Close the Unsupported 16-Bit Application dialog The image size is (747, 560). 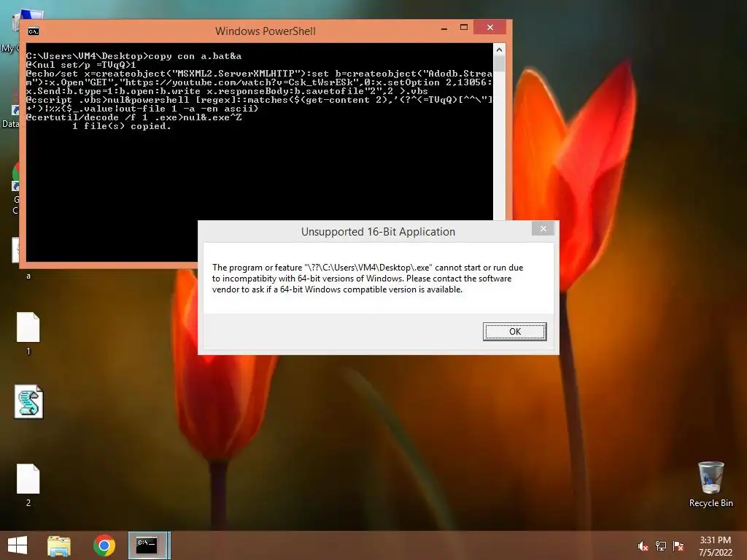(x=543, y=228)
